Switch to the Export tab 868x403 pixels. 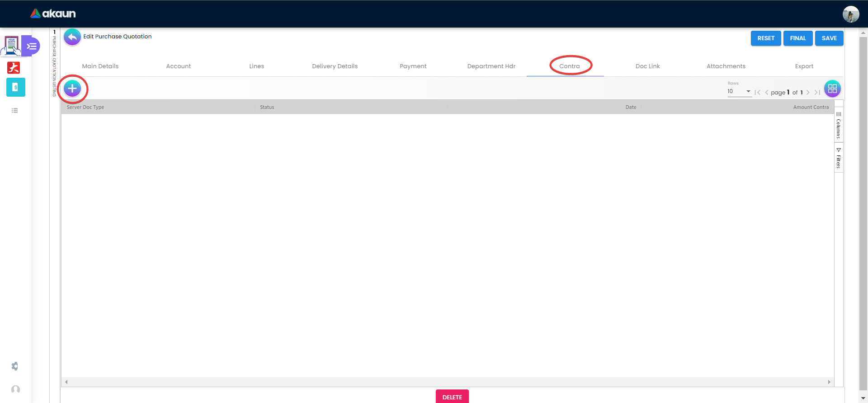[x=804, y=66]
